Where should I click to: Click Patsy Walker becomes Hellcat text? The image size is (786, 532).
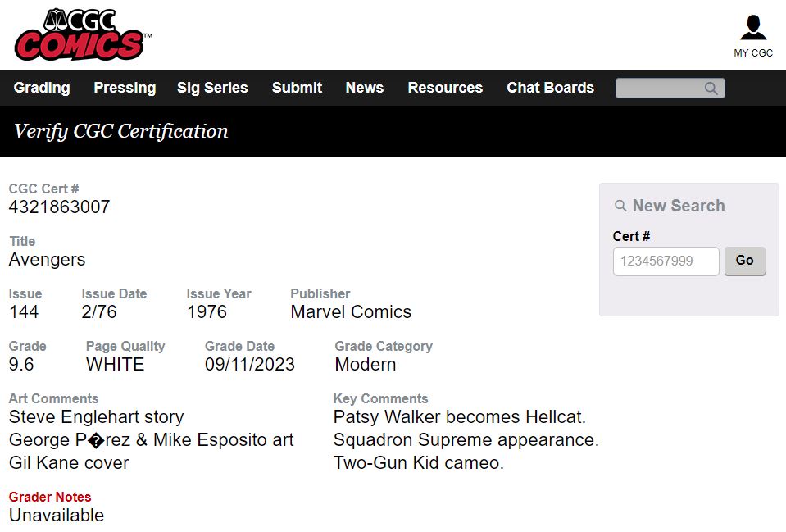click(460, 417)
